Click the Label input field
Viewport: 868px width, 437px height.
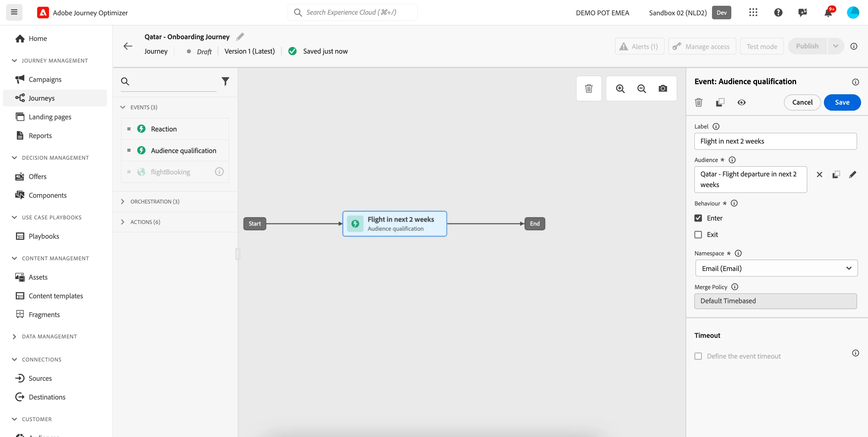[x=775, y=141]
